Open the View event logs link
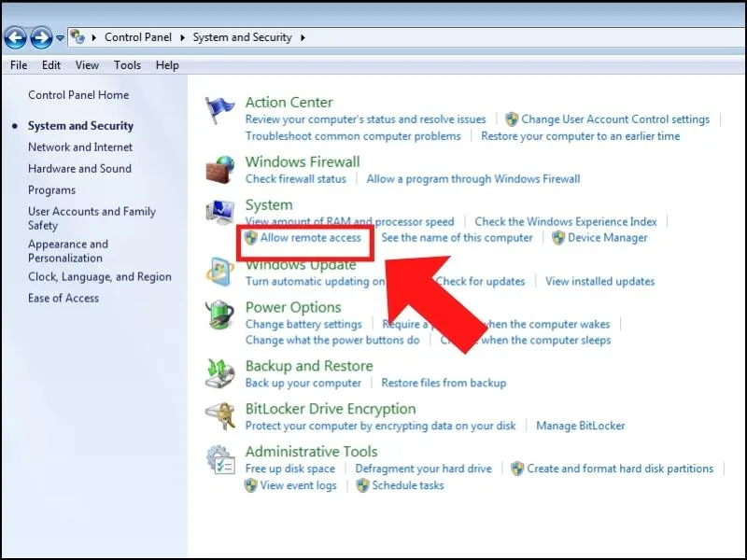The height and width of the screenshot is (560, 747). pyautogui.click(x=298, y=485)
